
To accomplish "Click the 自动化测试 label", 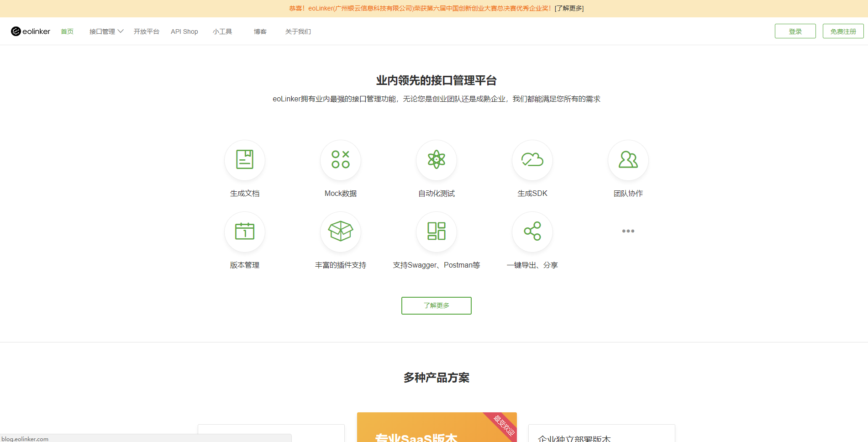I will 437,194.
